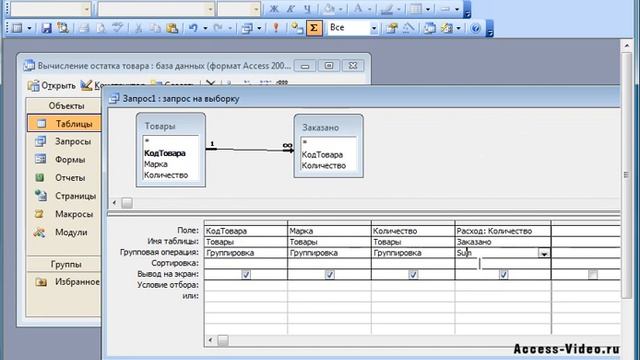Toggle Underline (Ч) formatting
The height and width of the screenshot is (360, 640).
coord(307,9)
